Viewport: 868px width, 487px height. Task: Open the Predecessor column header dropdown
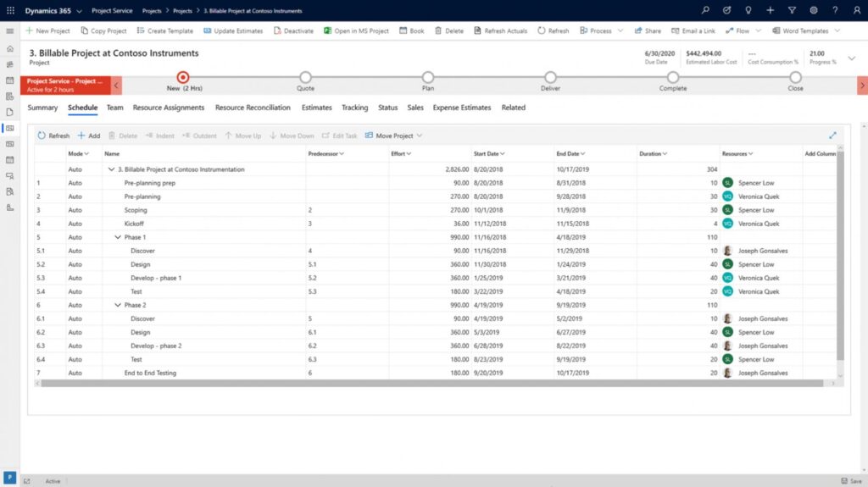pos(342,154)
